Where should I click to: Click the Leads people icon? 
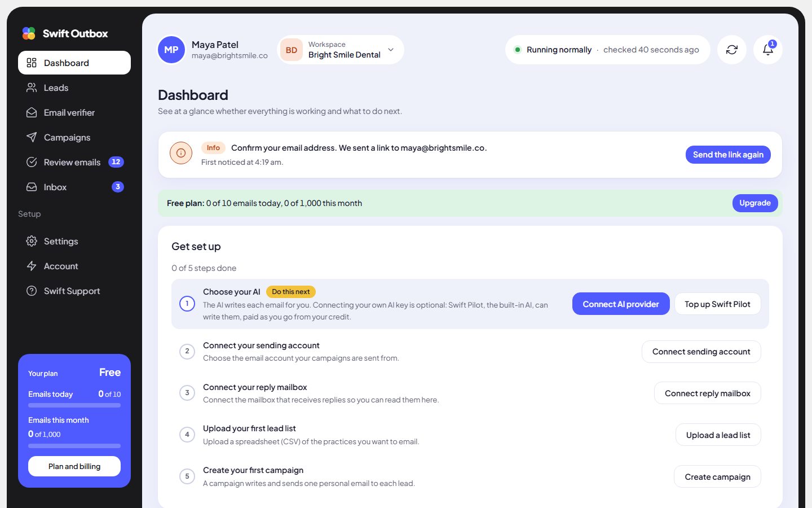pos(32,87)
